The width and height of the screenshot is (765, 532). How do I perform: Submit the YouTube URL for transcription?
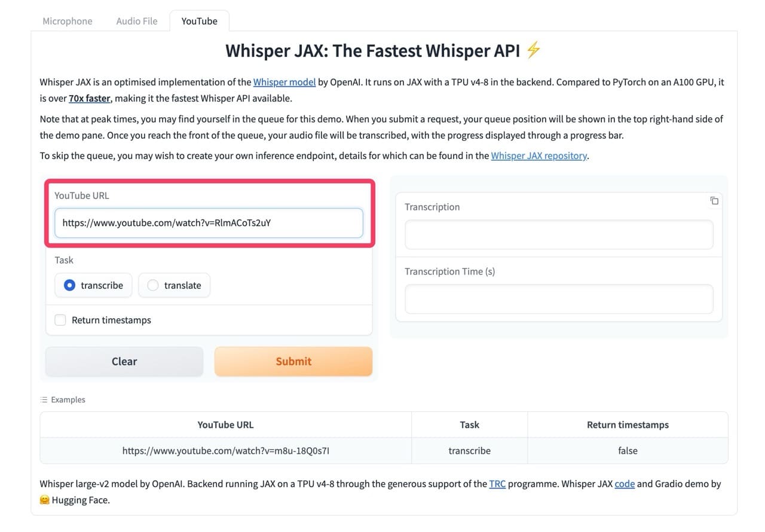click(293, 362)
